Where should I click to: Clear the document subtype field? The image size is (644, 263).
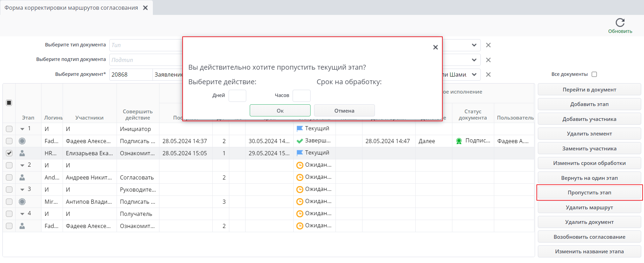click(x=488, y=60)
